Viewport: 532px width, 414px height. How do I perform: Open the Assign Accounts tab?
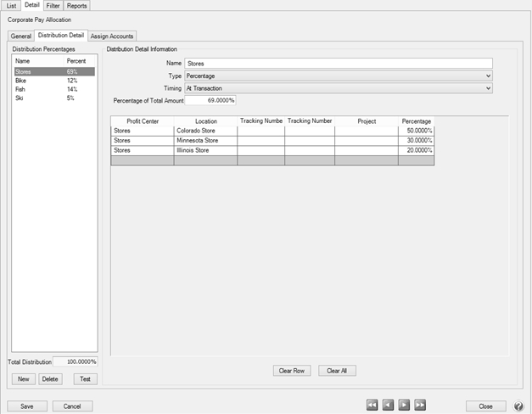[112, 36]
